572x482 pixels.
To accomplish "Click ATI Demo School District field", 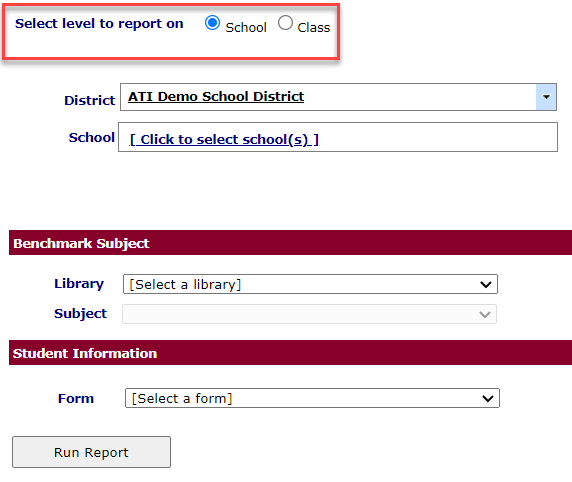I will coord(338,97).
